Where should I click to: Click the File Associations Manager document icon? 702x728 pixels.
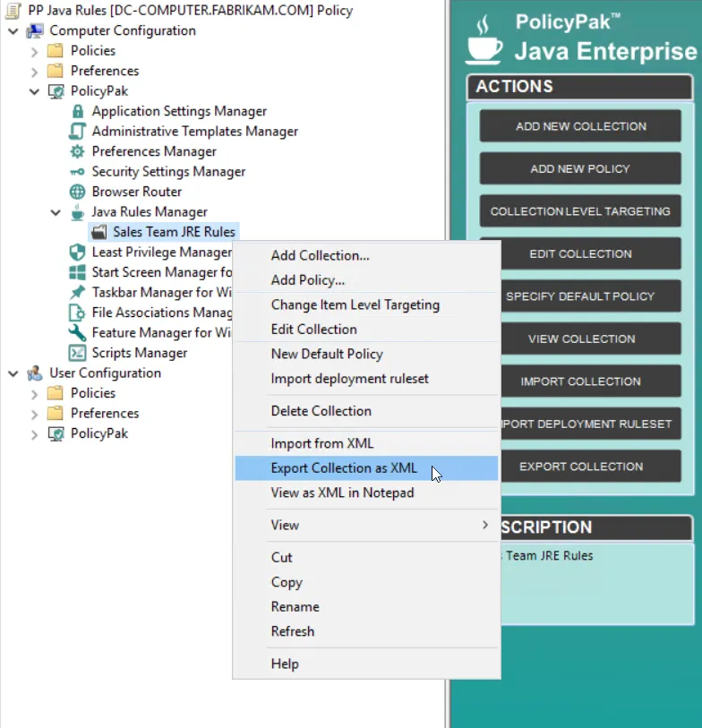click(x=77, y=313)
